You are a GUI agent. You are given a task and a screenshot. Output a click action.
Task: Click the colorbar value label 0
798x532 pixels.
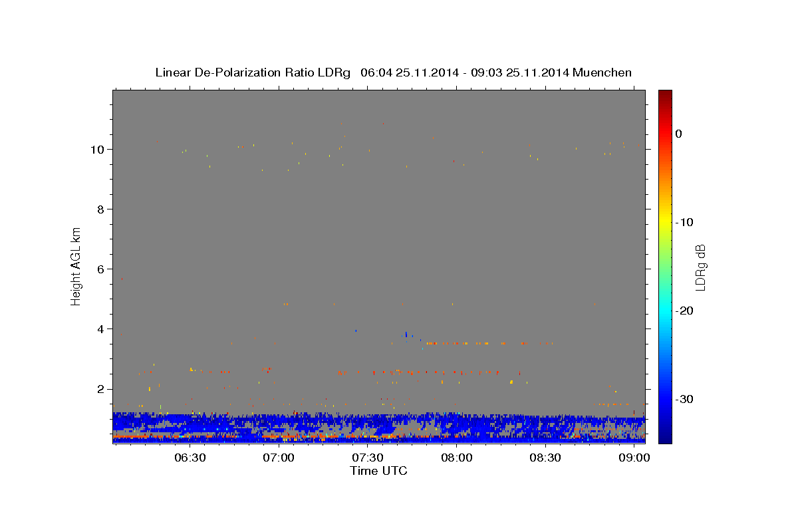click(679, 134)
